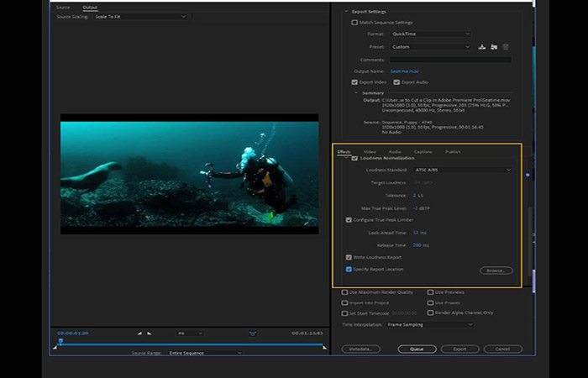This screenshot has height=378, width=588.
Task: Click the Export button
Action: coord(459,349)
